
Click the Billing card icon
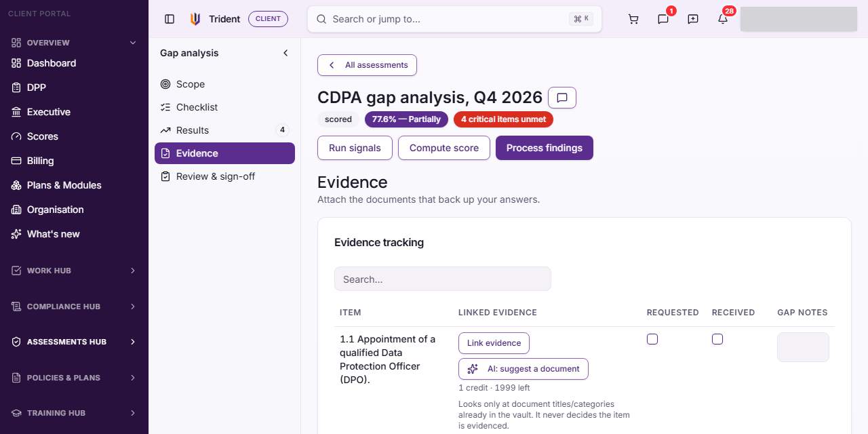coord(16,161)
